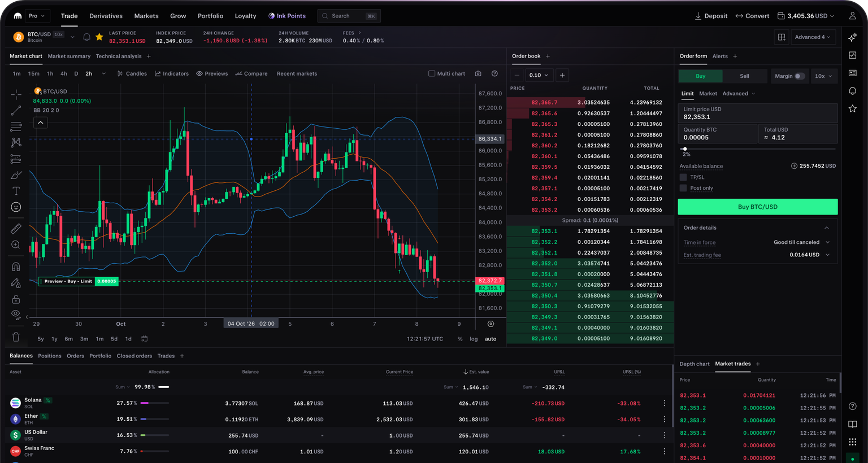Screen dimensions: 868x463
Task: Select the ruler measure tool
Action: [16, 229]
